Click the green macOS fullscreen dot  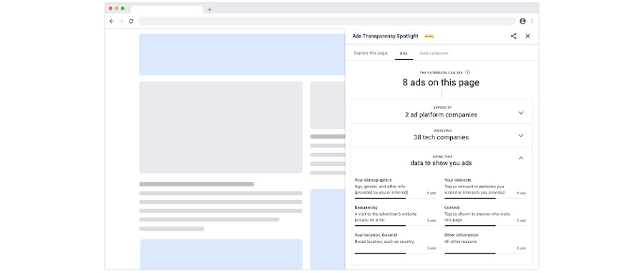coord(122,8)
